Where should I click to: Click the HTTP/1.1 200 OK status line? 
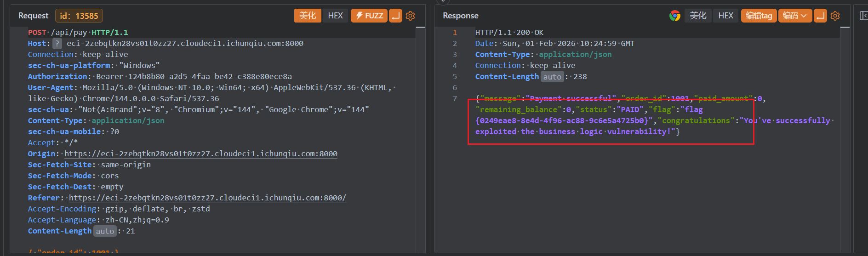pos(509,32)
